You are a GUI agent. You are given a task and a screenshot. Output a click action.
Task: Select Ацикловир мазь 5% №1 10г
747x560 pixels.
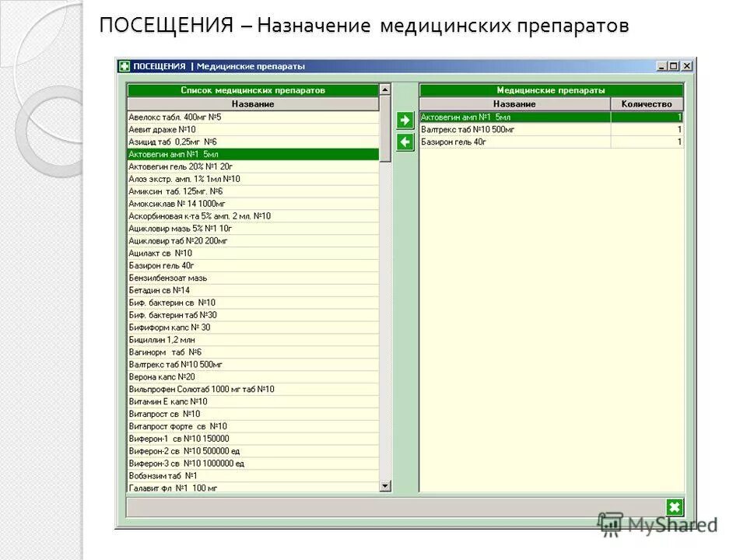253,229
